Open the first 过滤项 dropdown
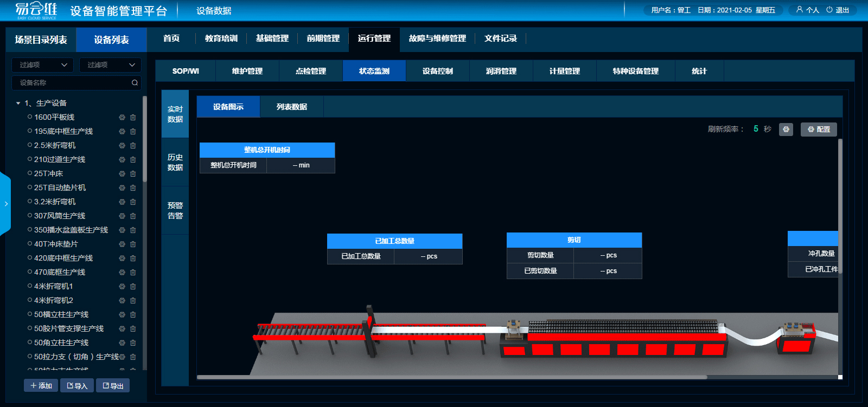 pos(42,65)
